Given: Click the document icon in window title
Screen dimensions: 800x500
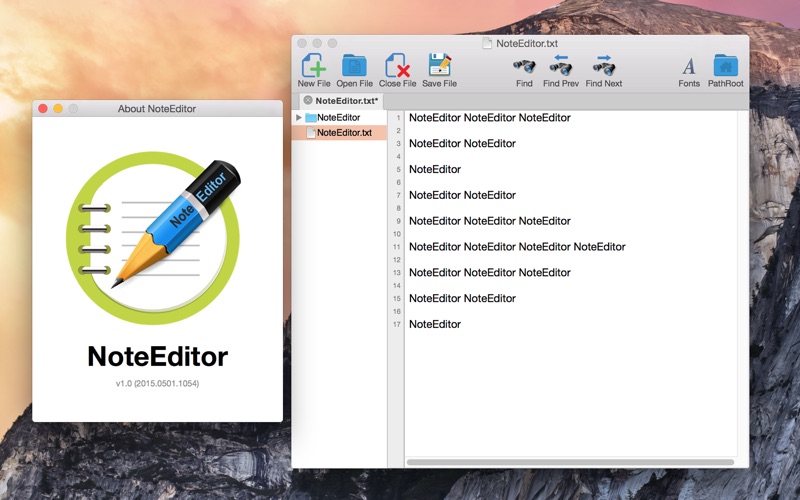Looking at the screenshot, I should pos(488,43).
